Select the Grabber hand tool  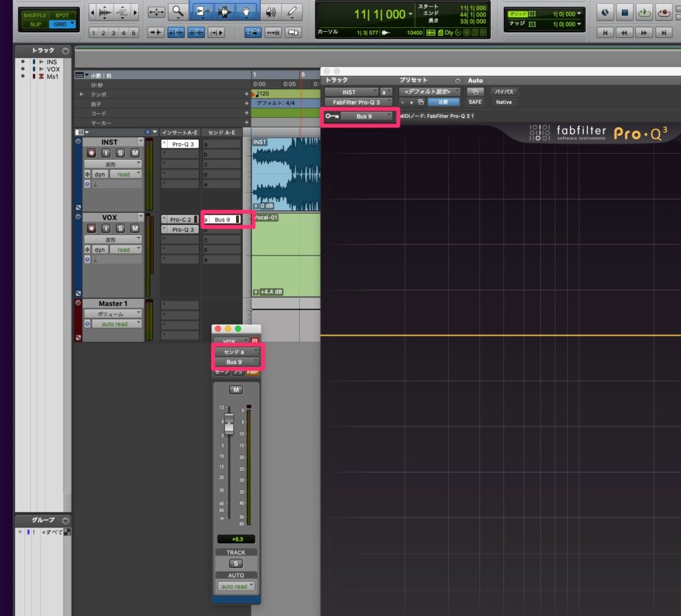pyautogui.click(x=246, y=12)
